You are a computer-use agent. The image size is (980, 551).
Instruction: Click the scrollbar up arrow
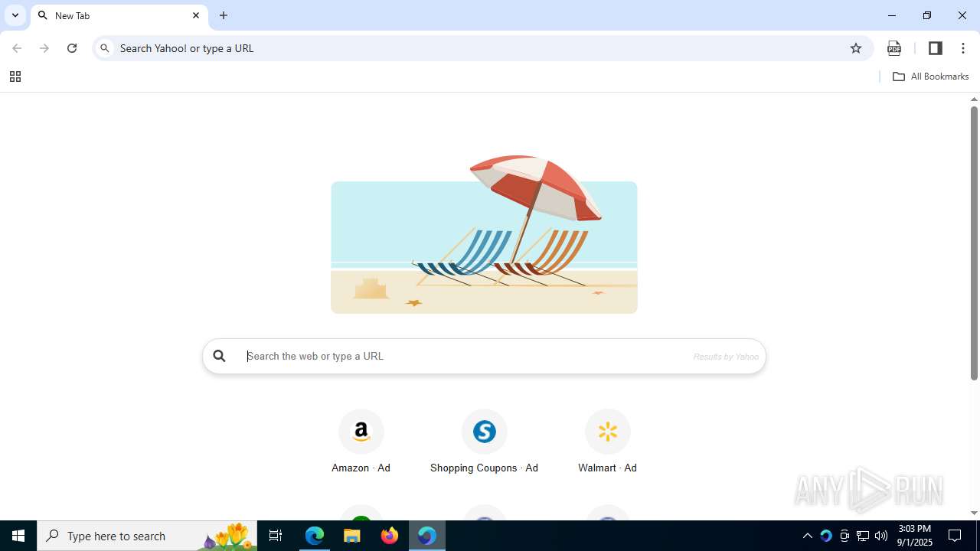(x=974, y=99)
